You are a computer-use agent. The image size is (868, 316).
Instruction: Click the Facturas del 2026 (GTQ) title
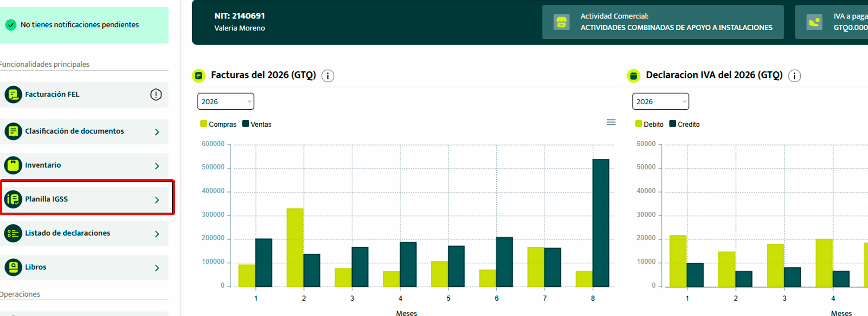[x=264, y=75]
